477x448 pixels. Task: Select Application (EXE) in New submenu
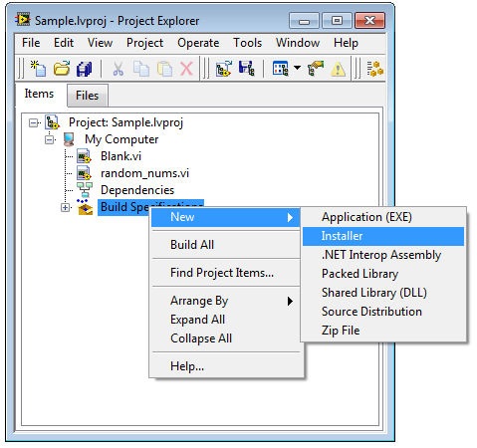click(x=383, y=217)
